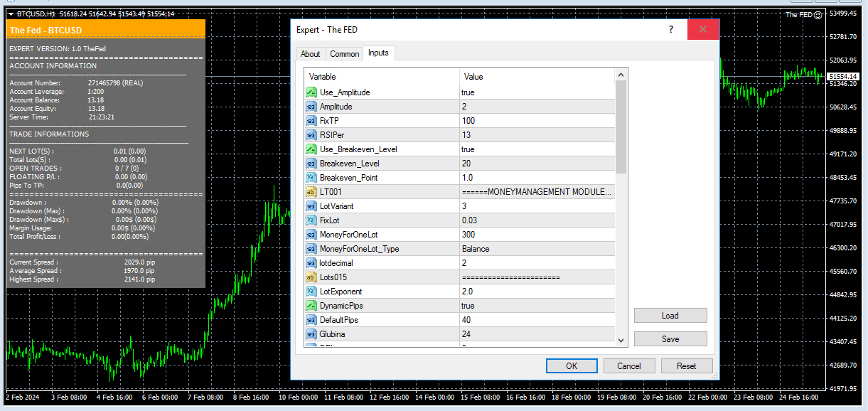Click the orange The Fed - BTCUSD panel header
This screenshot has height=411, width=868.
(x=105, y=30)
